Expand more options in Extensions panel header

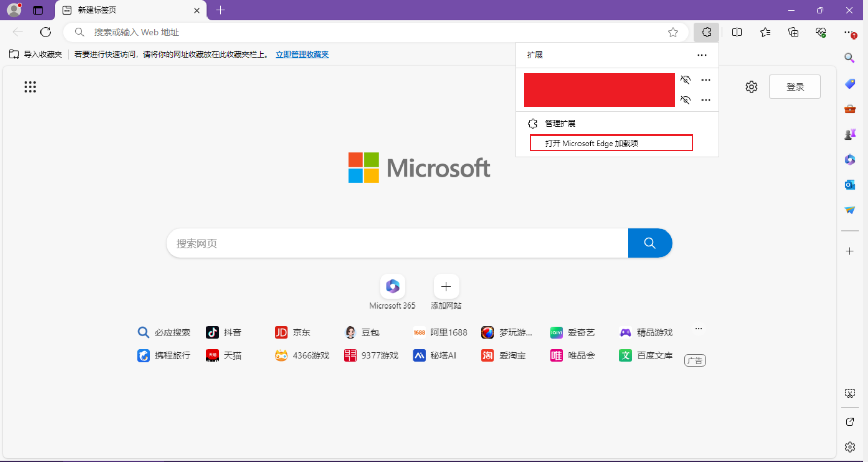[x=701, y=55]
